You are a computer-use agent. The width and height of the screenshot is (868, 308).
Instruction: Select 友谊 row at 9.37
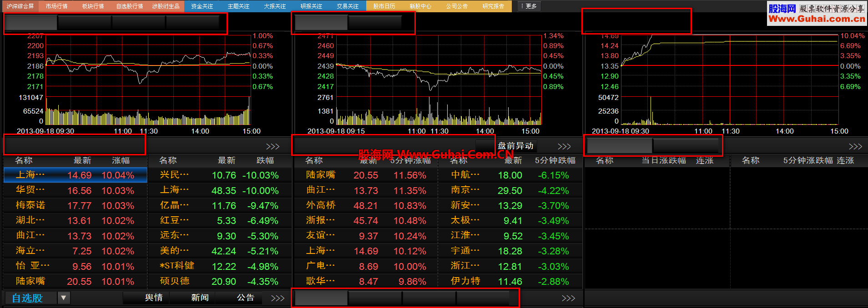366,236
